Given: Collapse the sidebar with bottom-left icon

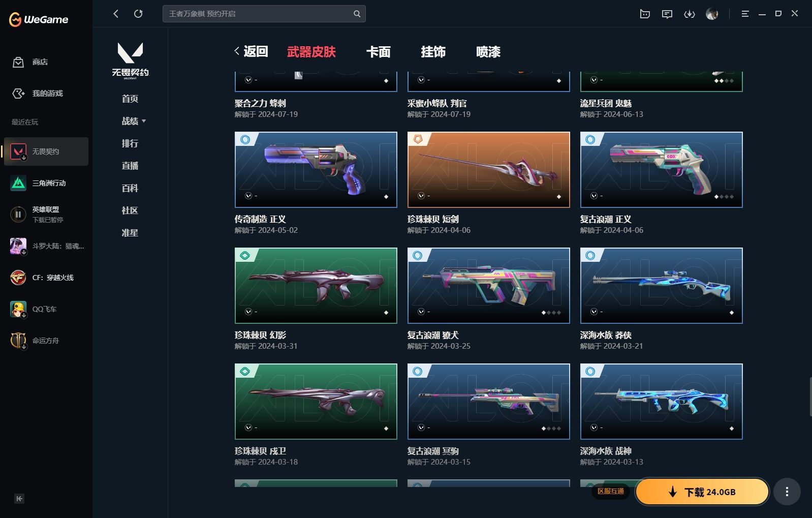Looking at the screenshot, I should point(19,499).
